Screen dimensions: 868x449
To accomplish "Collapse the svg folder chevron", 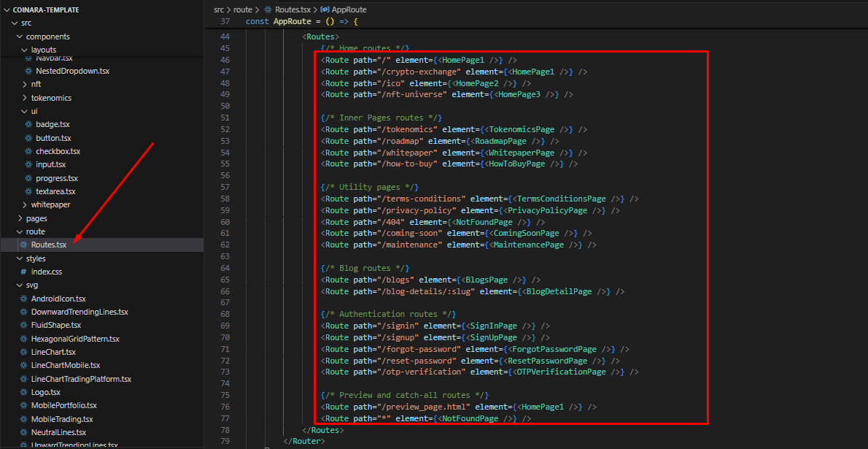I will (20, 285).
